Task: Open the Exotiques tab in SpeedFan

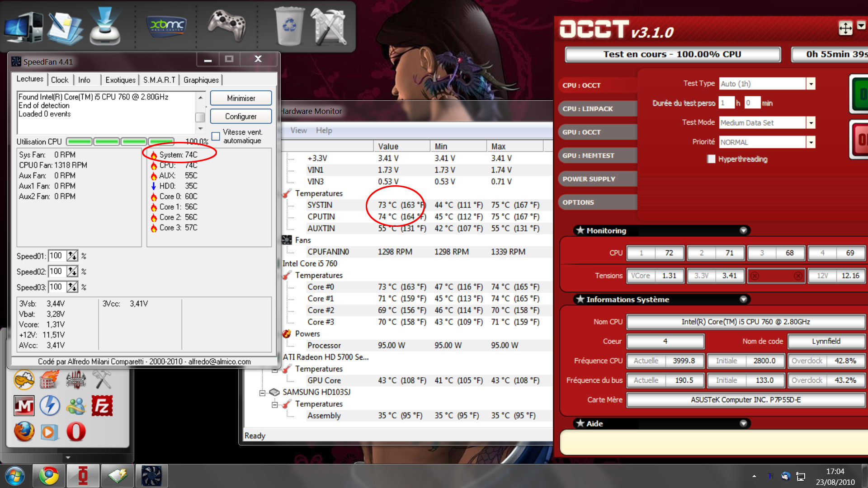Action: 120,80
